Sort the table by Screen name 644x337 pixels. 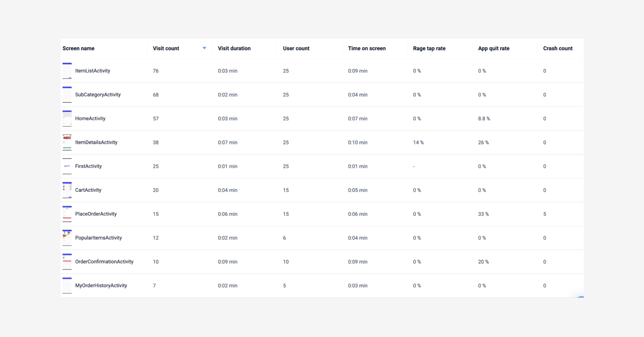click(x=78, y=48)
